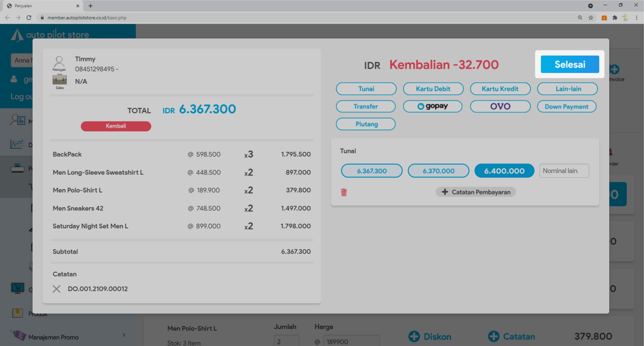
Task: Select the exact amount 6.367.300
Action: [371, 171]
